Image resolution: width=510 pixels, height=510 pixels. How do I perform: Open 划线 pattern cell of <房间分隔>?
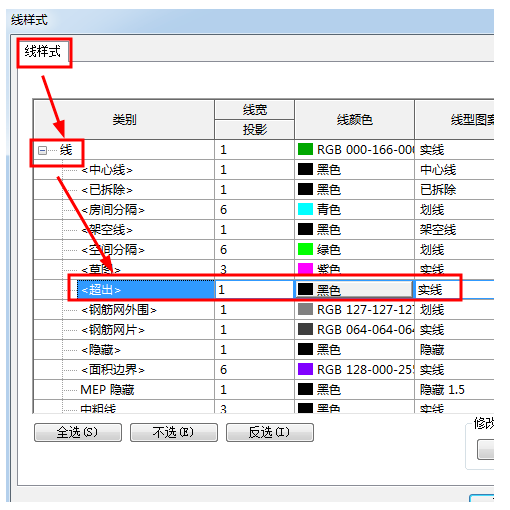pyautogui.click(x=454, y=210)
